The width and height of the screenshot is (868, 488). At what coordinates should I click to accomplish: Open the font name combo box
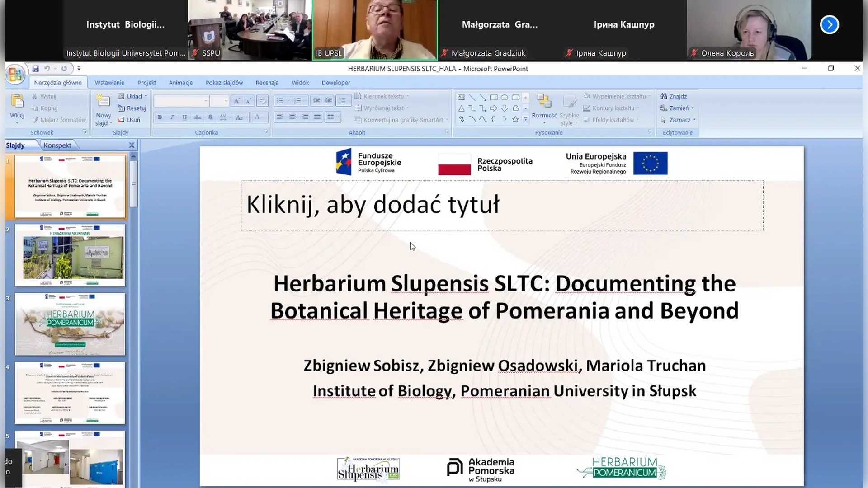[181, 101]
